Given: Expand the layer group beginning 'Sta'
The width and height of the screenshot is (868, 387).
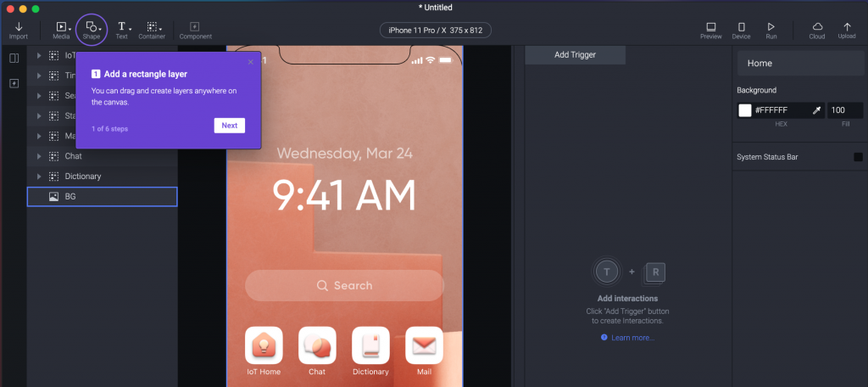Looking at the screenshot, I should click(39, 116).
